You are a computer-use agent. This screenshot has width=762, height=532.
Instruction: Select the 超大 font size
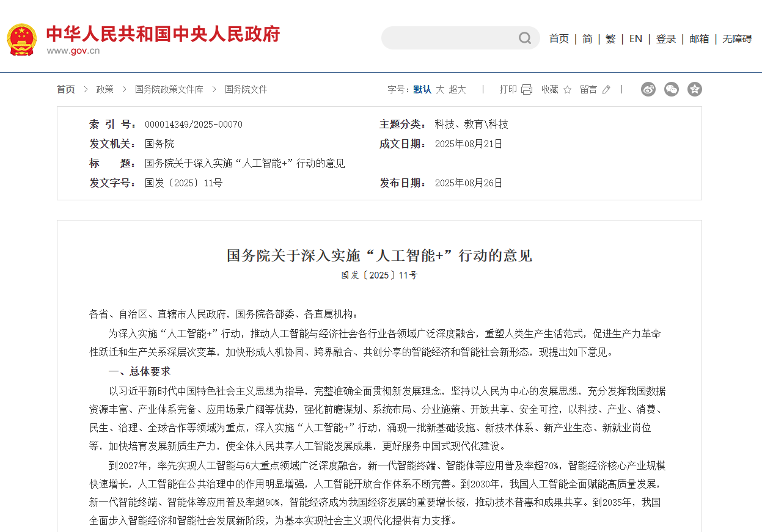coord(458,89)
